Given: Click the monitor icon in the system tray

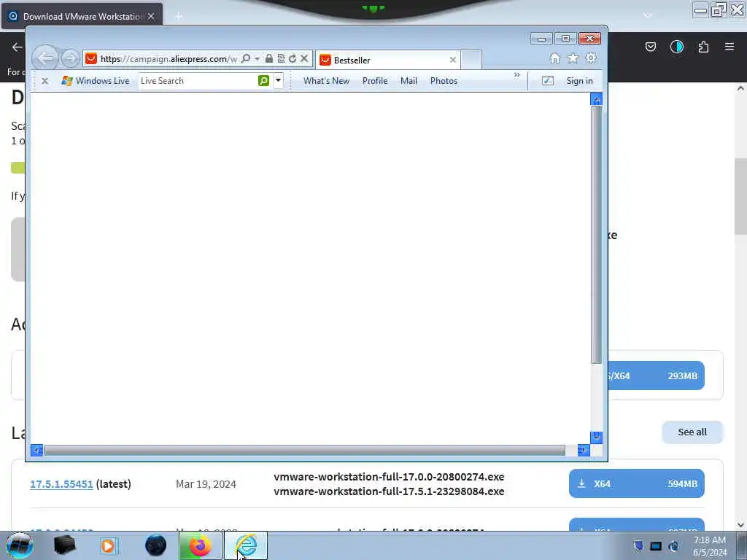Looking at the screenshot, I should click(x=656, y=546).
